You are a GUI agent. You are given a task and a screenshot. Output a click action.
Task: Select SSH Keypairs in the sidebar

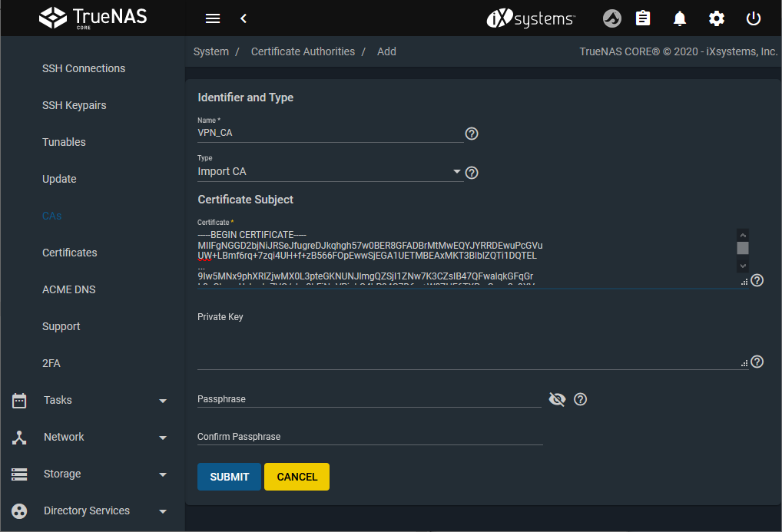point(75,105)
